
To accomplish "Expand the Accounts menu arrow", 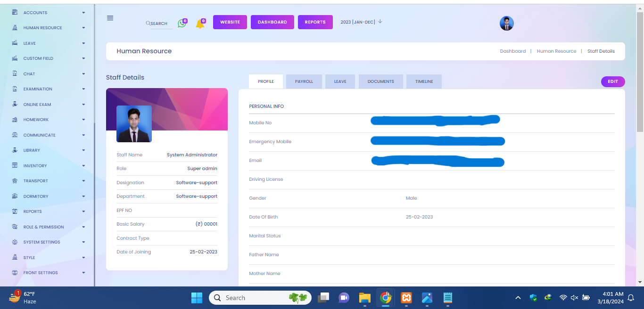I will [83, 13].
